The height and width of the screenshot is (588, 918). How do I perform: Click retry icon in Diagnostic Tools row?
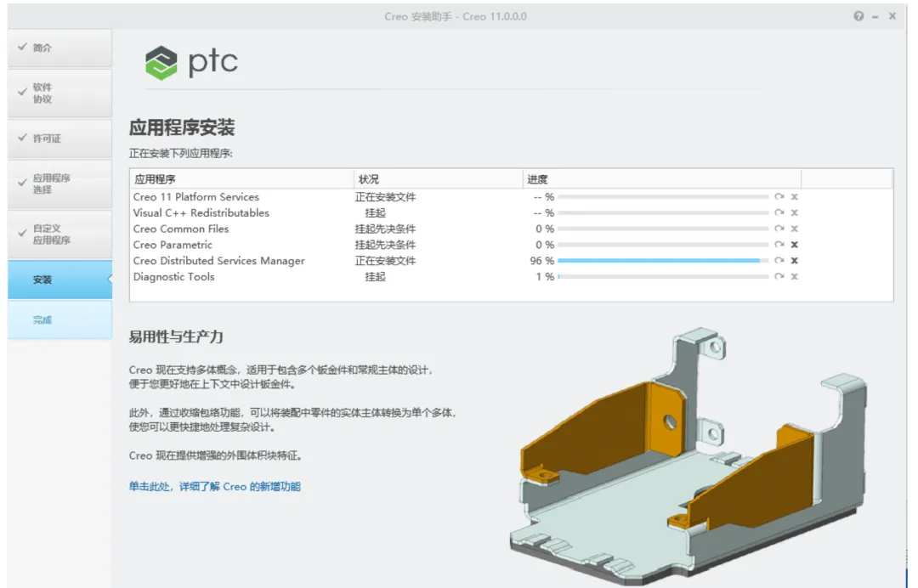click(x=779, y=276)
